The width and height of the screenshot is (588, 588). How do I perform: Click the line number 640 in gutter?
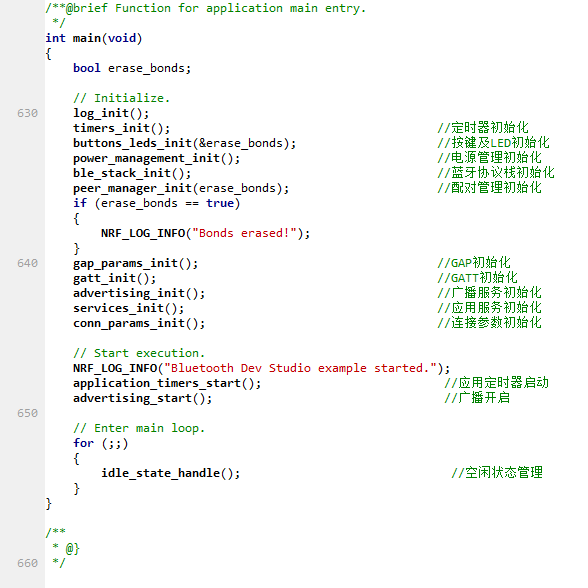[x=27, y=263]
